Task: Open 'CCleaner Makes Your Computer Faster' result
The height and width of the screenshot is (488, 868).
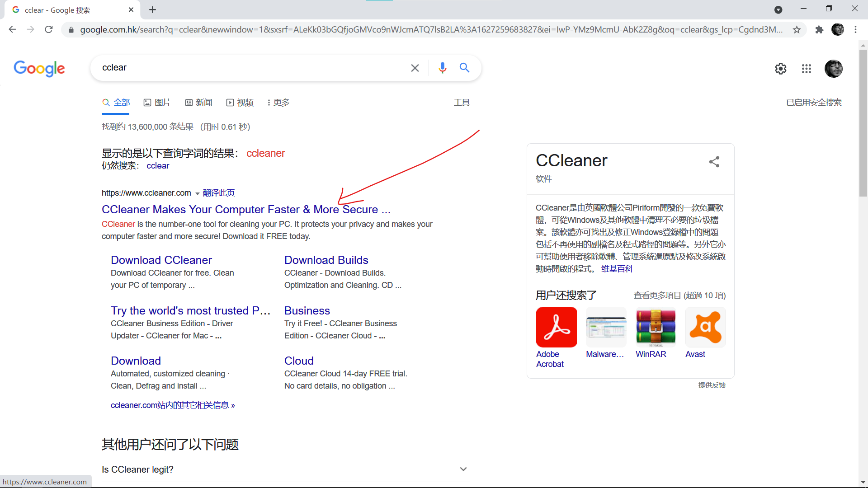Action: coord(246,210)
